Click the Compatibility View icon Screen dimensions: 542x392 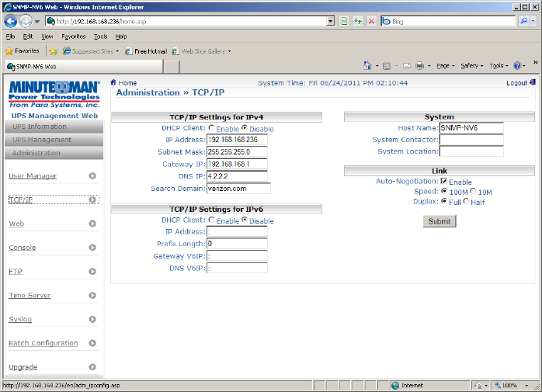344,22
